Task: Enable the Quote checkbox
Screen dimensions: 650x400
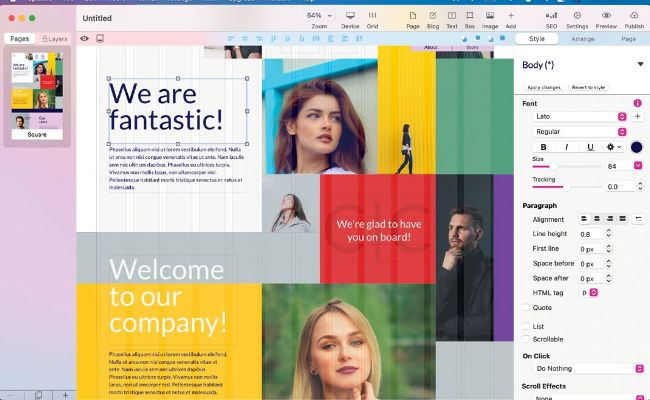Action: coord(526,307)
